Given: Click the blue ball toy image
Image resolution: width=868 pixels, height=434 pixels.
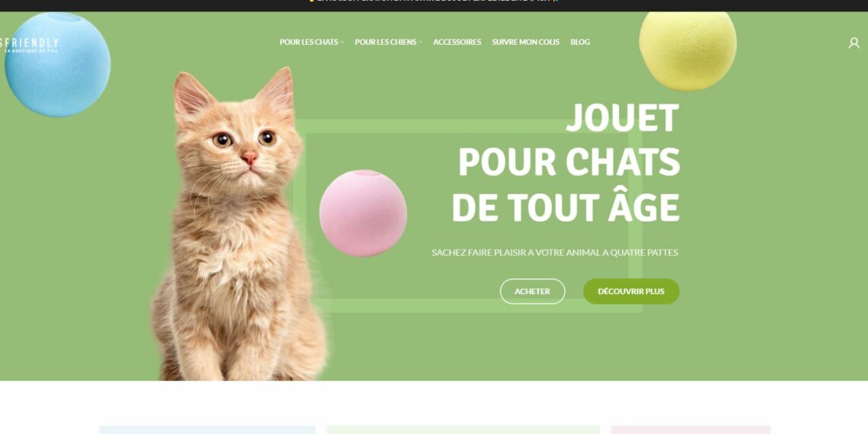Looking at the screenshot, I should 58,64.
